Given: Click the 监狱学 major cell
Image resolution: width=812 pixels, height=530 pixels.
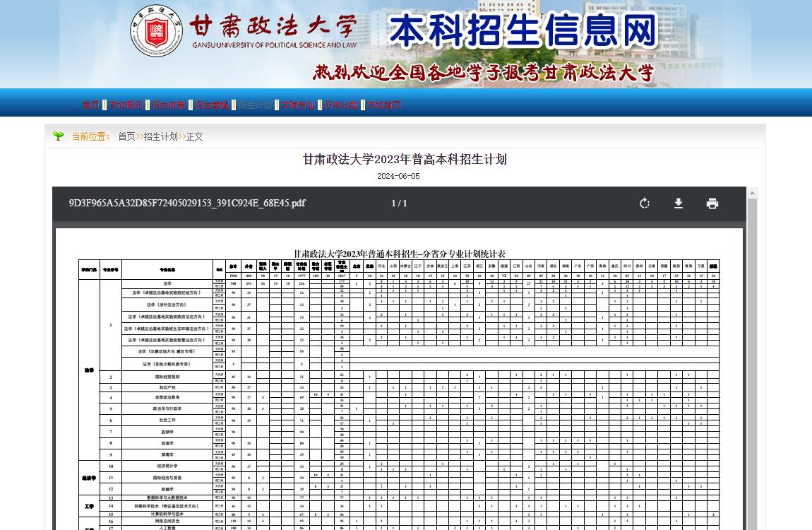Looking at the screenshot, I should pyautogui.click(x=167, y=432).
